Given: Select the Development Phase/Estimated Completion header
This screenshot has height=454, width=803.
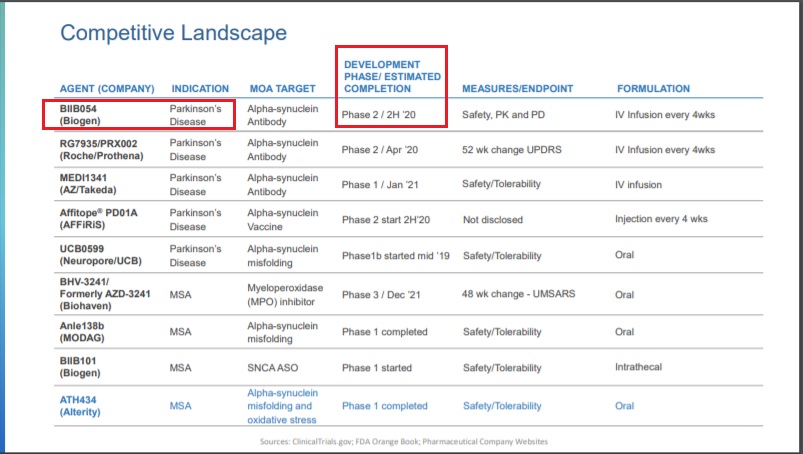Looking at the screenshot, I should click(x=391, y=77).
